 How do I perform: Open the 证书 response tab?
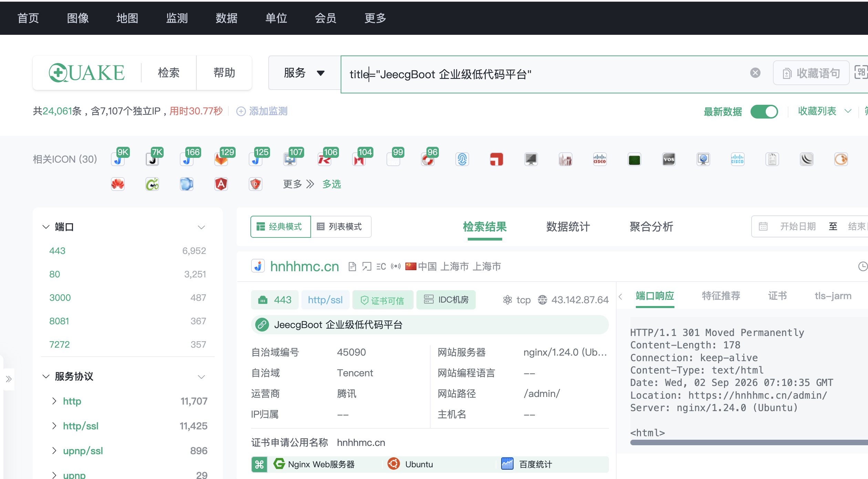click(x=777, y=296)
